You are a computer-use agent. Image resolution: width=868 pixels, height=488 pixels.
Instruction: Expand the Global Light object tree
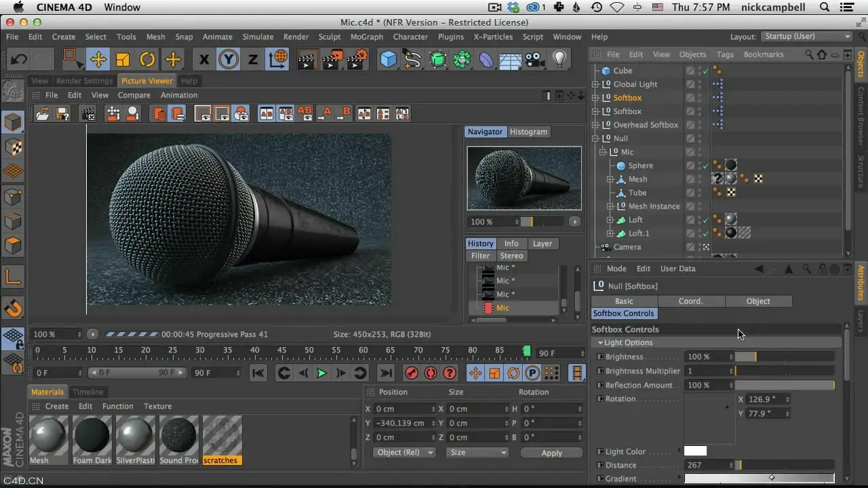click(x=595, y=84)
